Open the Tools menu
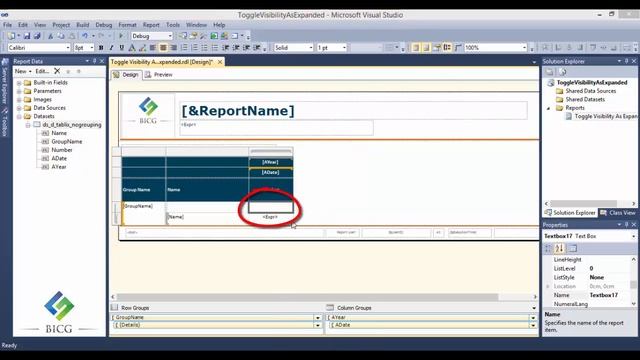640x360 pixels. click(x=173, y=25)
